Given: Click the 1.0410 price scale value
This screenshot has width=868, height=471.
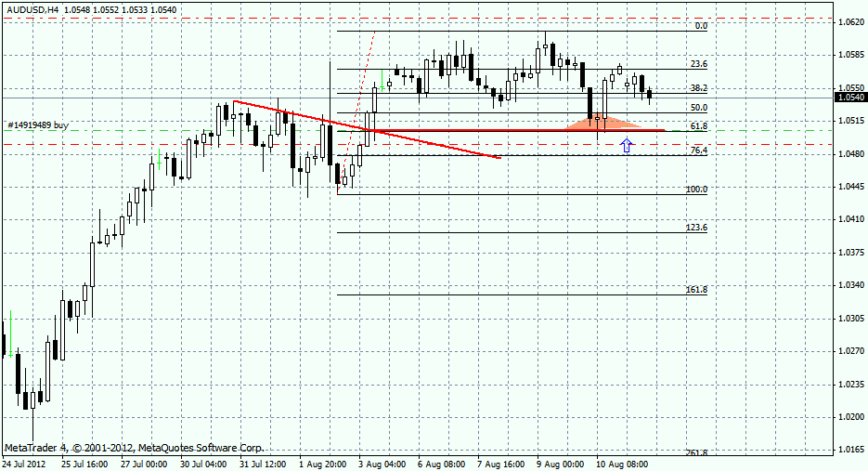Looking at the screenshot, I should tap(851, 219).
